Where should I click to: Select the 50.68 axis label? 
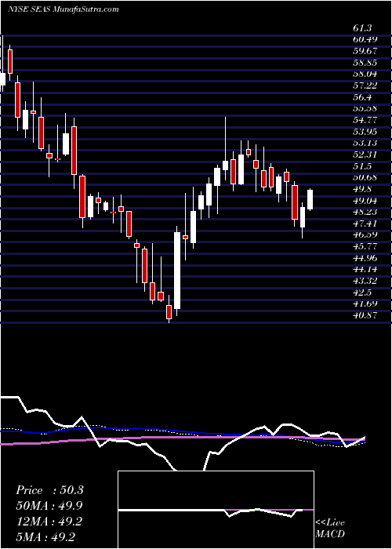pyautogui.click(x=365, y=178)
